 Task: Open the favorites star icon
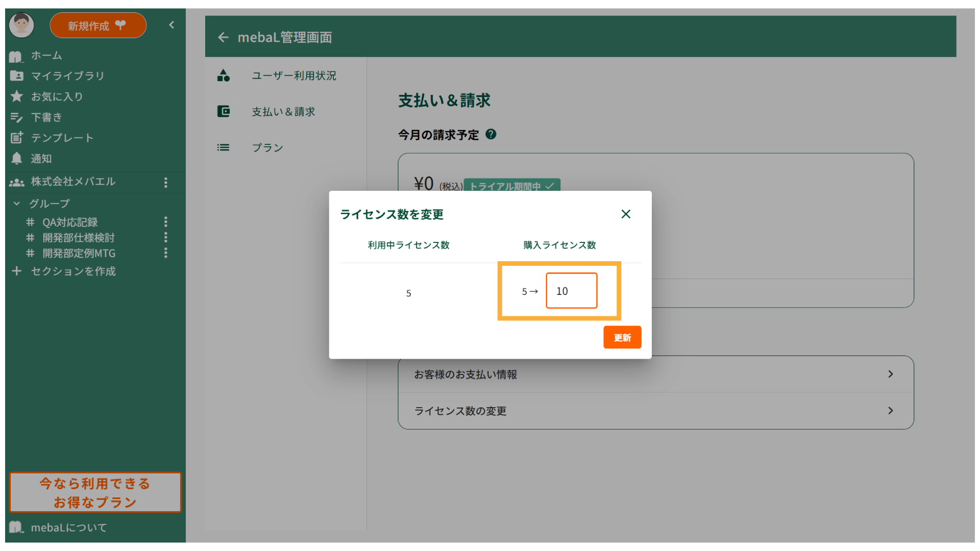[16, 96]
